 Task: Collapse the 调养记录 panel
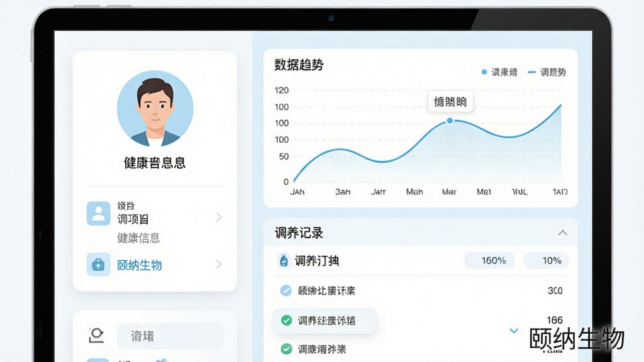click(x=563, y=233)
